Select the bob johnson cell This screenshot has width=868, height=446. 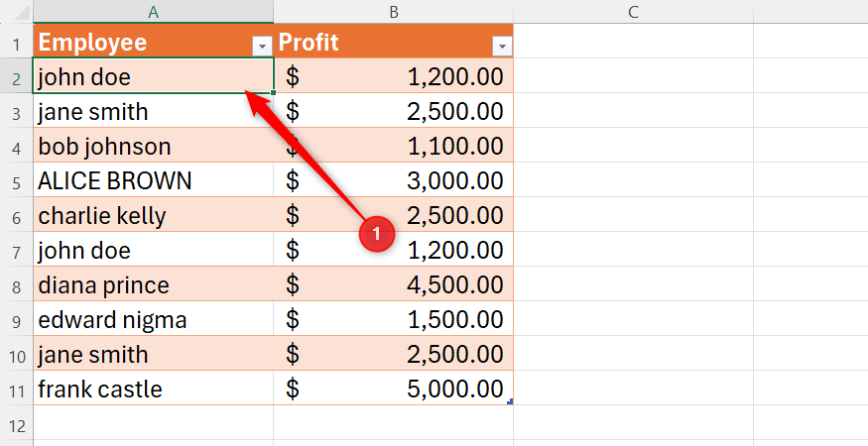[154, 146]
